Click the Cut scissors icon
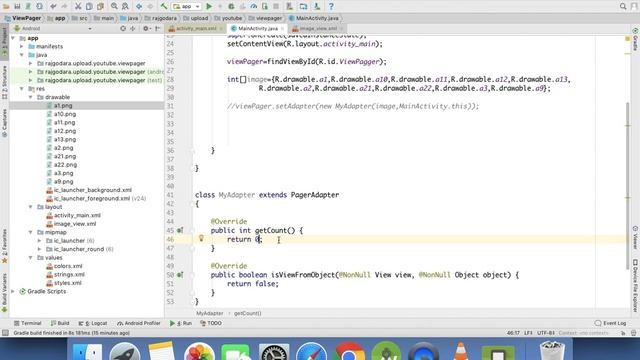Image resolution: width=640 pixels, height=360 pixels. pyautogui.click(x=78, y=6)
